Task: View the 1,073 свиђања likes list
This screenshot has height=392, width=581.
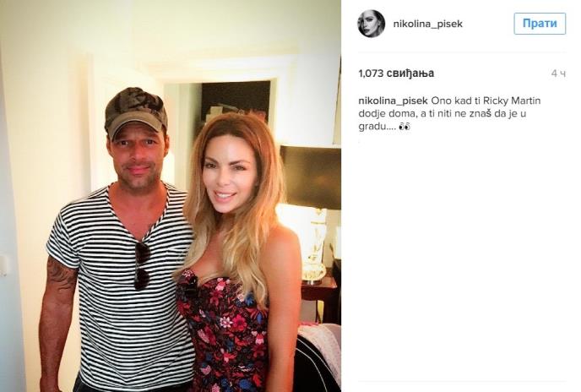Action: coord(396,73)
